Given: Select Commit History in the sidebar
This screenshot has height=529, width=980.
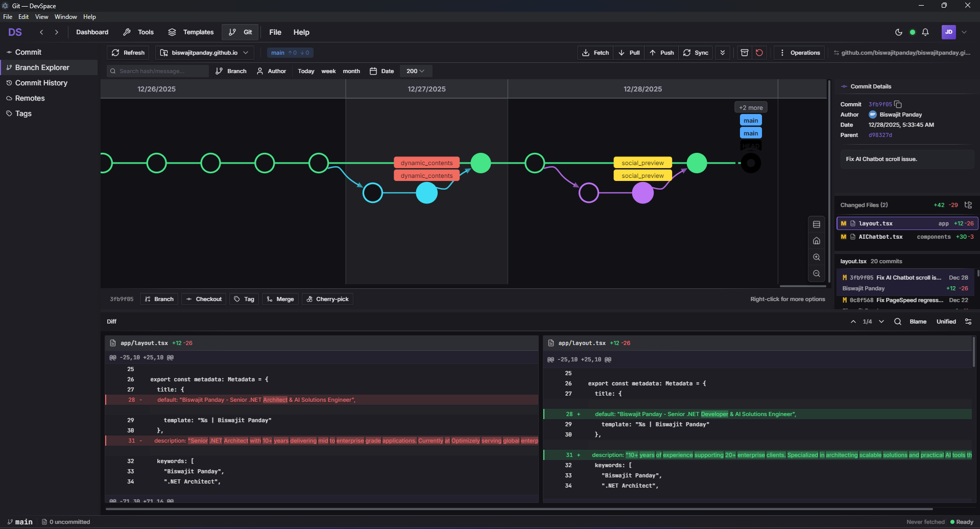Looking at the screenshot, I should pos(49,83).
